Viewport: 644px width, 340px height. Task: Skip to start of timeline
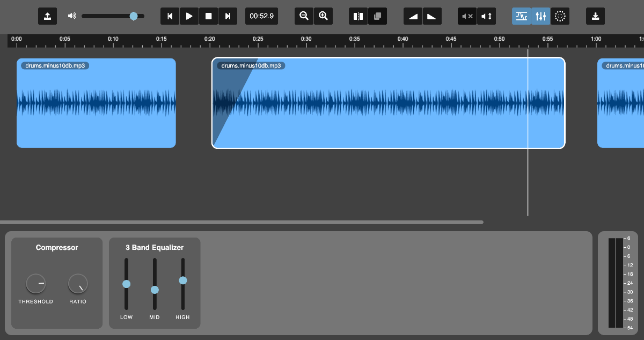170,16
